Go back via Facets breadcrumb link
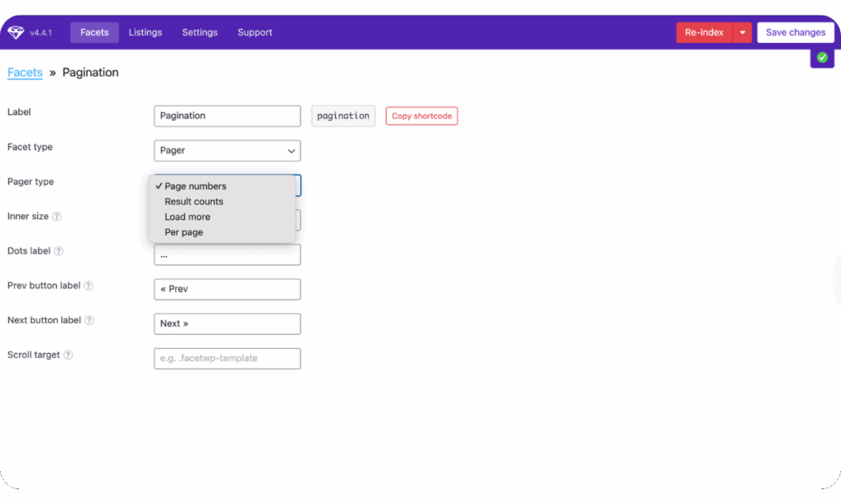 point(25,72)
